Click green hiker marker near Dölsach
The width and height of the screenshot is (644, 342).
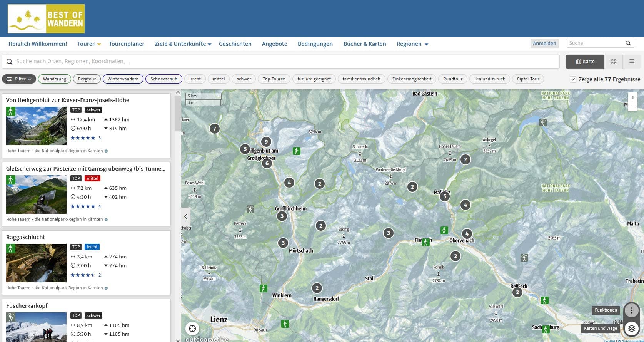[285, 324]
